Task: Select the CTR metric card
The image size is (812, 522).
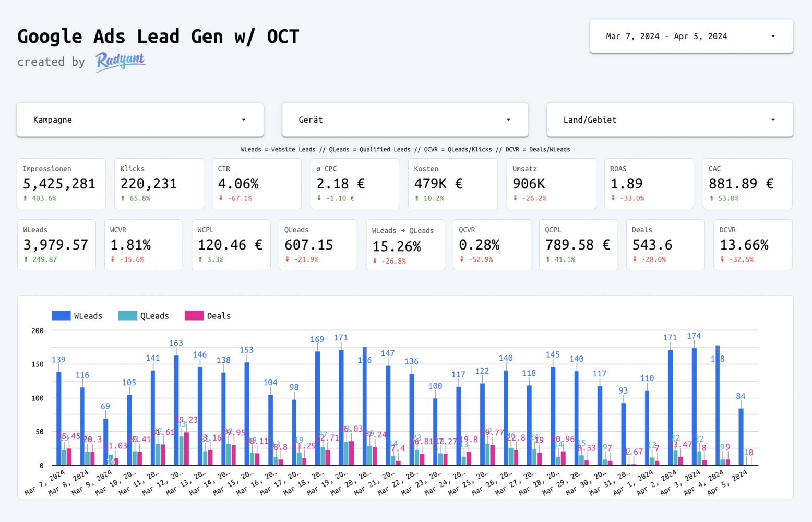Action: click(x=256, y=184)
